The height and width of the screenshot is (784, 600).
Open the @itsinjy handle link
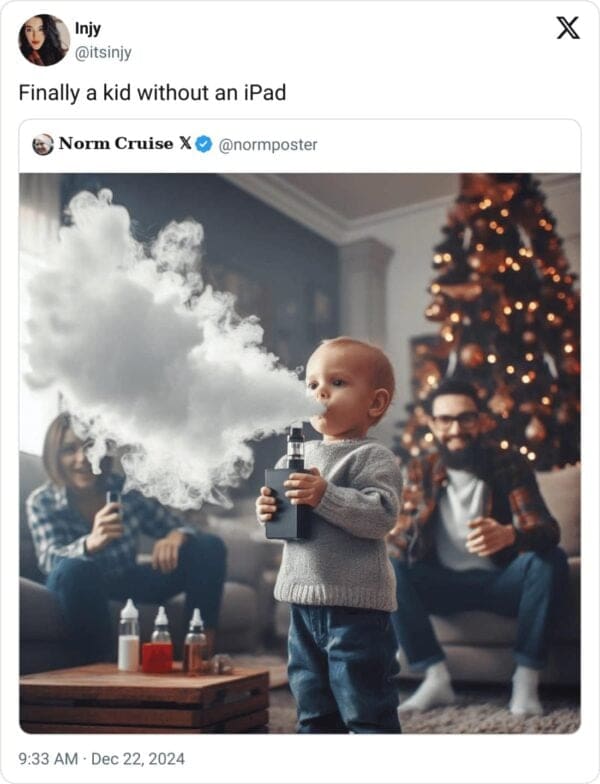(x=103, y=52)
